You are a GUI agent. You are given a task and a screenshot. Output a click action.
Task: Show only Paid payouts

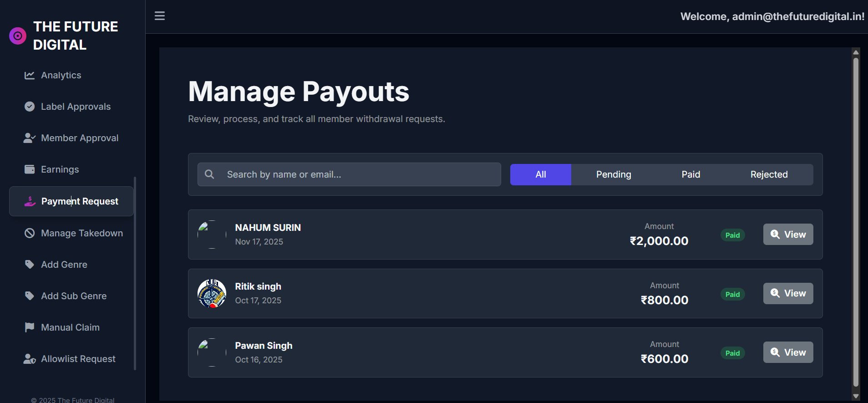(690, 174)
